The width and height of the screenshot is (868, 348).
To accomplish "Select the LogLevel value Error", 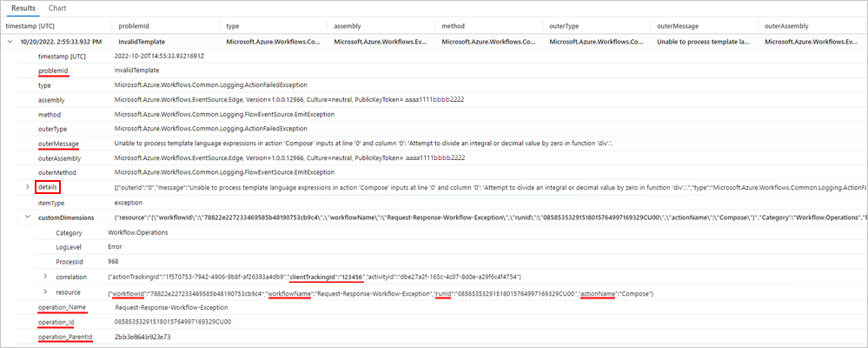I will [116, 247].
